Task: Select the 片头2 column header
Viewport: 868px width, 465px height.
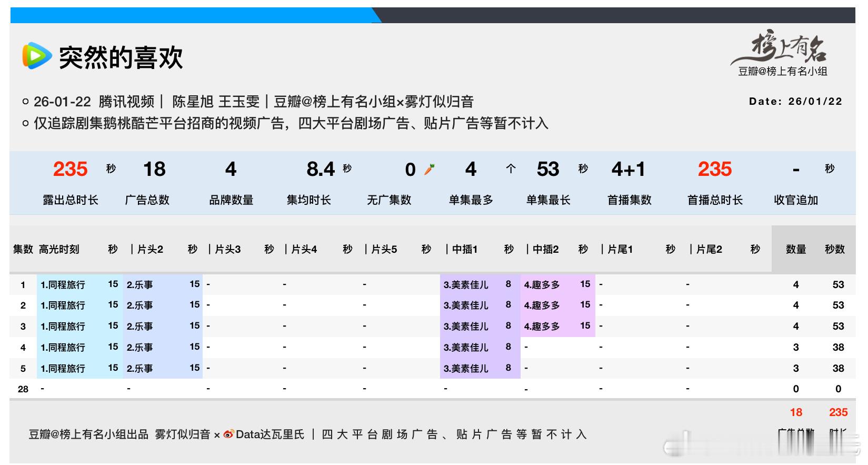Action: point(150,249)
